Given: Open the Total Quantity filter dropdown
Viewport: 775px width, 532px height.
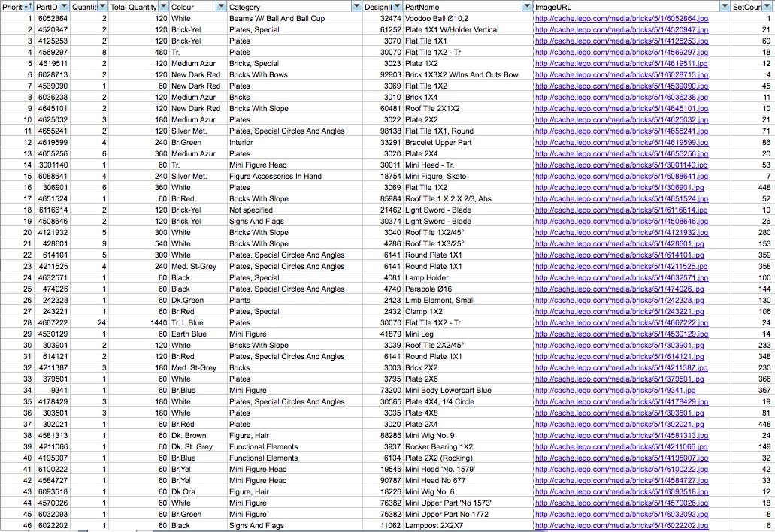Looking at the screenshot, I should coord(163,6).
